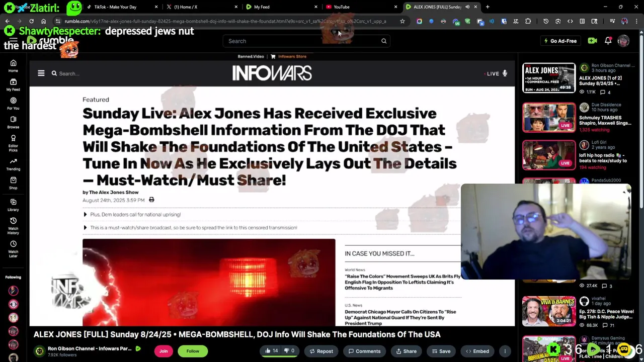Open the browser extensions puzzle icon
This screenshot has width=644, height=362.
point(528,21)
